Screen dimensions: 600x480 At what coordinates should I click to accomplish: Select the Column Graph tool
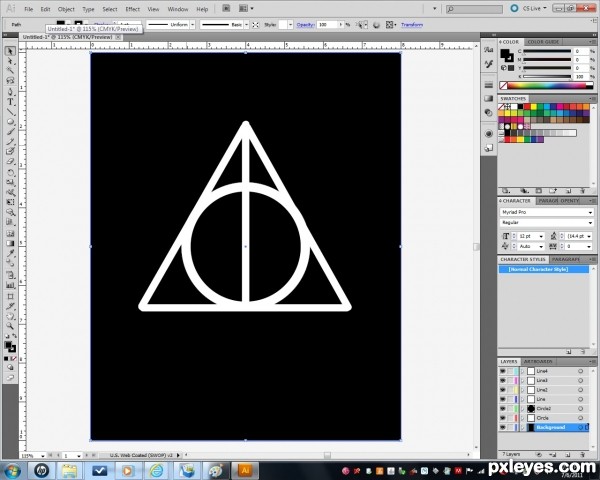tap(10, 285)
